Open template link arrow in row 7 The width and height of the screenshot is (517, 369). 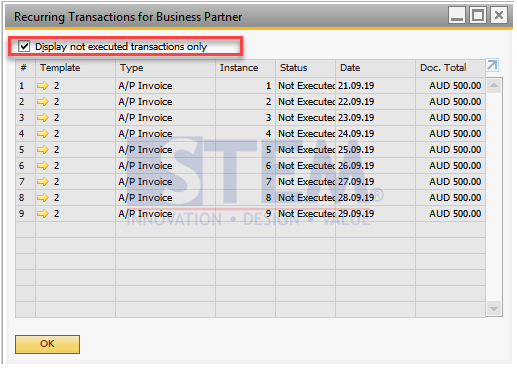click(43, 182)
